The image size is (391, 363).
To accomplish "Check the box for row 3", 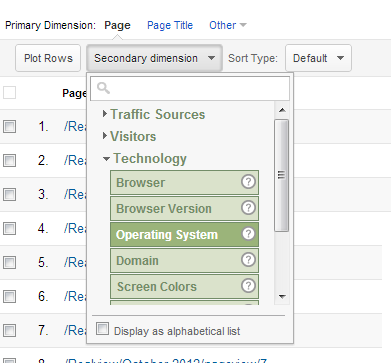I will point(9,194).
